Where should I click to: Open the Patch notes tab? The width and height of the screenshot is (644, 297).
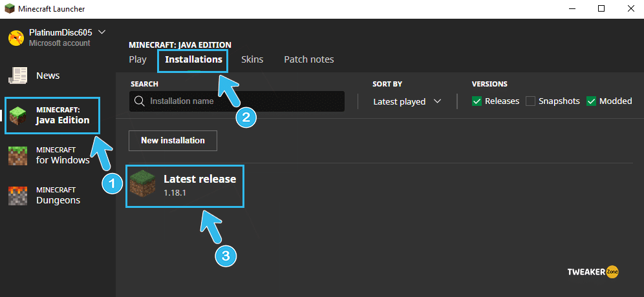pos(309,59)
